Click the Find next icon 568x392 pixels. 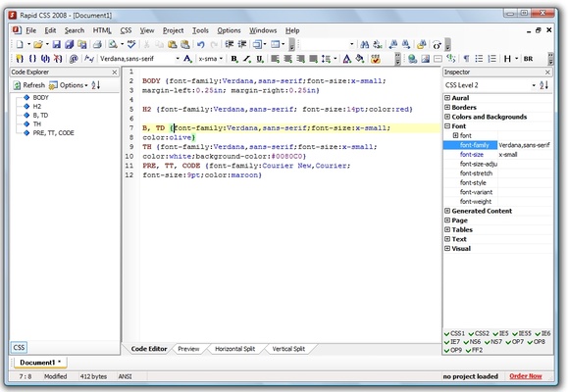pyautogui.click(x=406, y=44)
